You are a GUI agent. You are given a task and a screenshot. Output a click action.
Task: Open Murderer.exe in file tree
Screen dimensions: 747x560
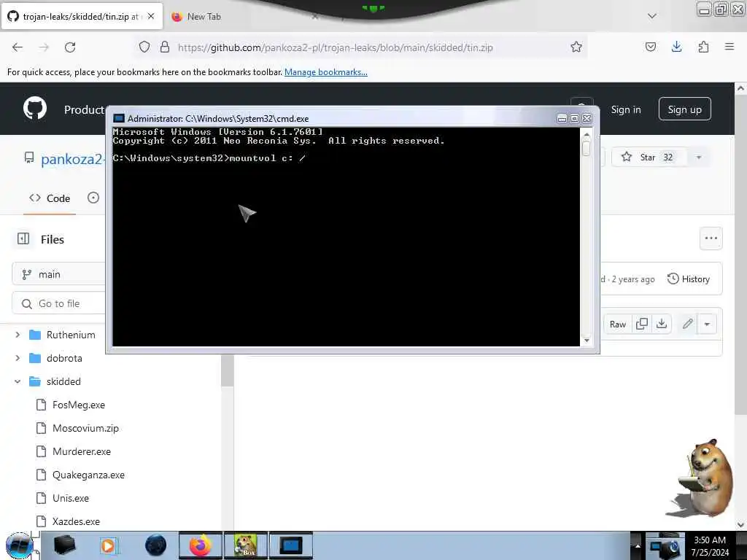click(x=82, y=451)
